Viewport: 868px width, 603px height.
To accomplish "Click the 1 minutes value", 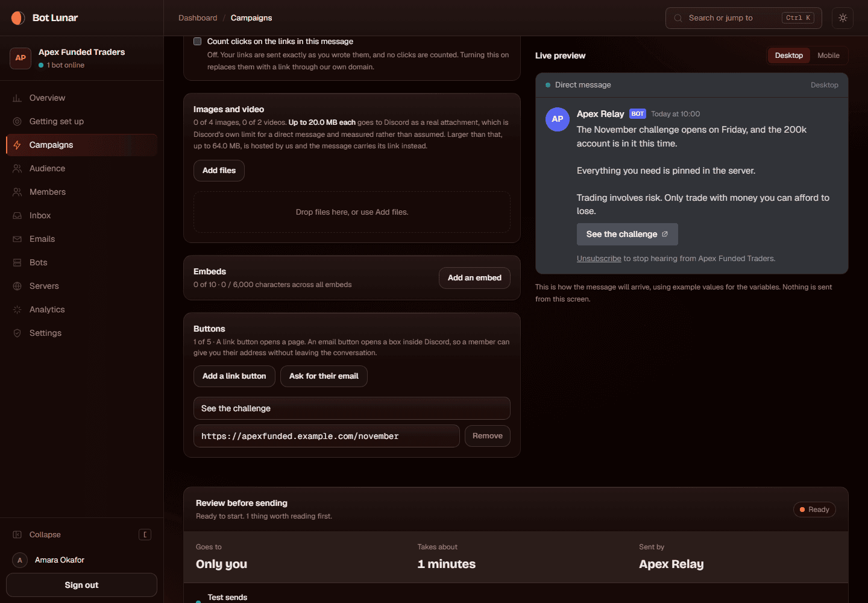I will [x=447, y=564].
